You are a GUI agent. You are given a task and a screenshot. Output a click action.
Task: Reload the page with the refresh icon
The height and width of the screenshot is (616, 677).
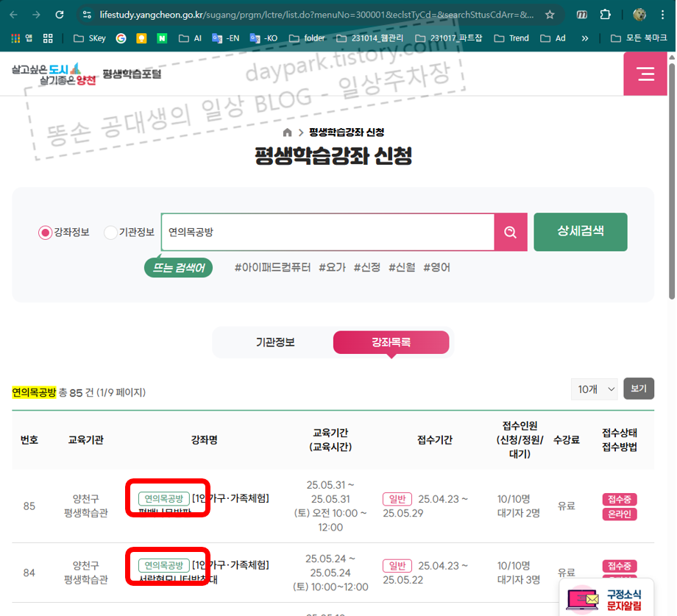tap(60, 13)
